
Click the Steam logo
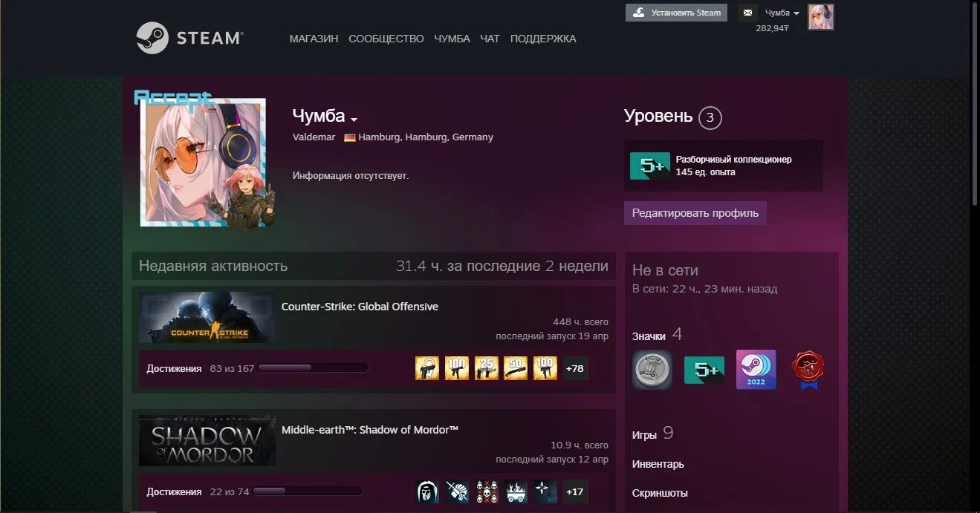pos(189,38)
